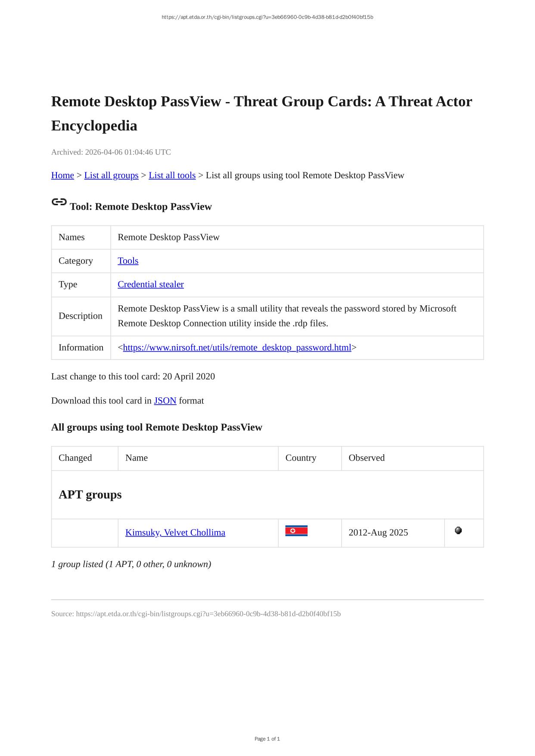Open the Kimsuky, Velvet Chollima group
Image resolution: width=535 pixels, height=756 pixels.
pyautogui.click(x=175, y=533)
